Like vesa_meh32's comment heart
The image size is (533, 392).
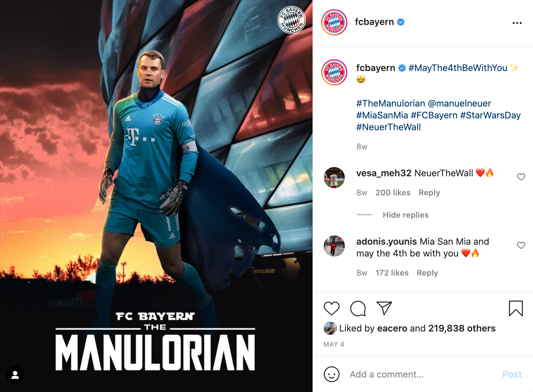click(521, 177)
